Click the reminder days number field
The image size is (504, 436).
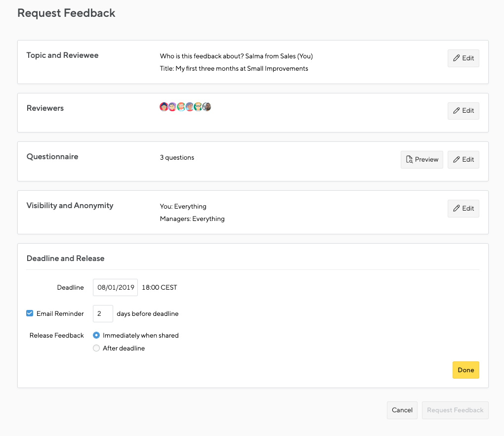tap(103, 313)
